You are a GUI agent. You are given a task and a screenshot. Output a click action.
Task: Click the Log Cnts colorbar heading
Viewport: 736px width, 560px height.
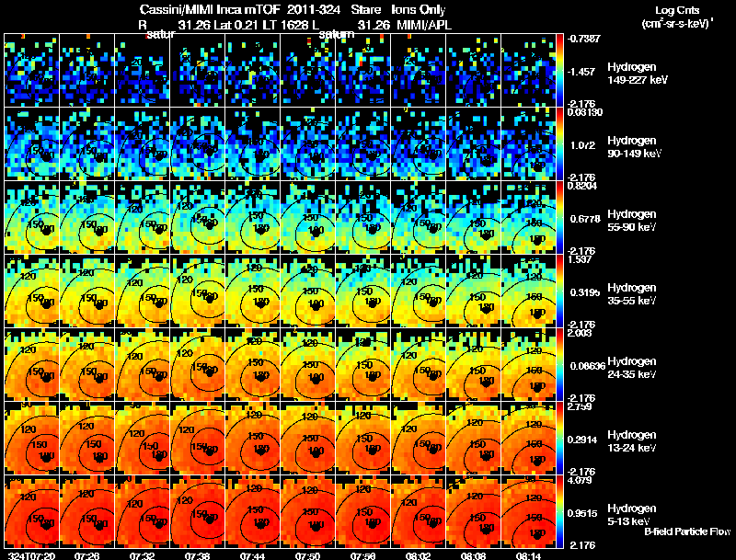click(677, 10)
